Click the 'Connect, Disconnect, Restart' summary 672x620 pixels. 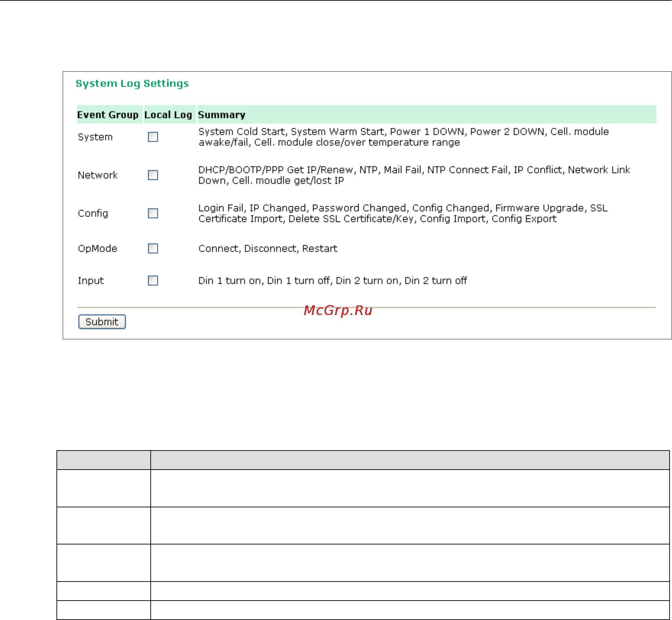coord(268,248)
